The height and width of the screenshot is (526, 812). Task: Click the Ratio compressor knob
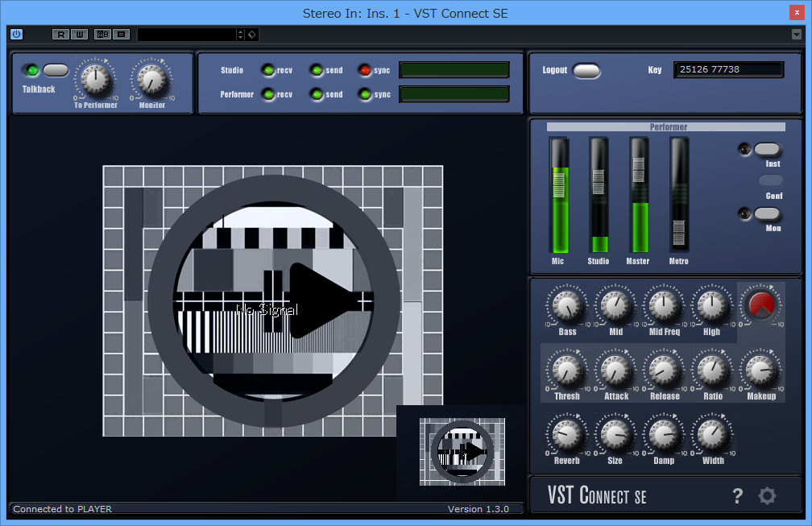click(x=712, y=371)
